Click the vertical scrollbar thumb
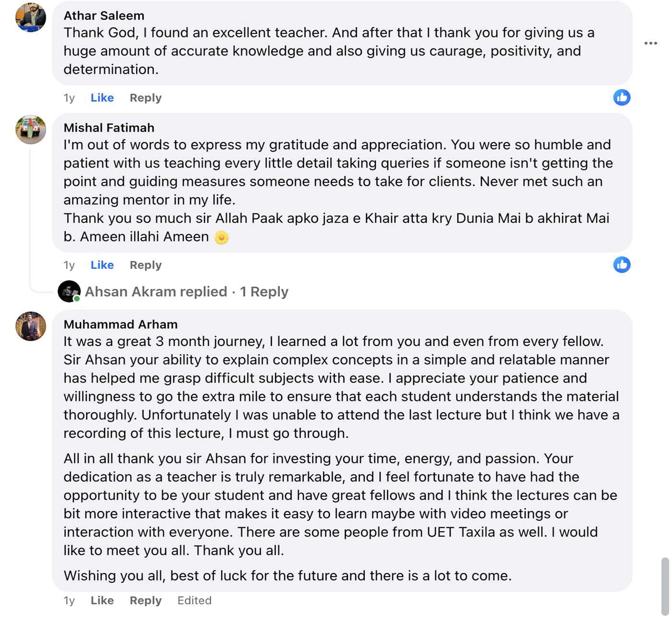 click(665, 586)
